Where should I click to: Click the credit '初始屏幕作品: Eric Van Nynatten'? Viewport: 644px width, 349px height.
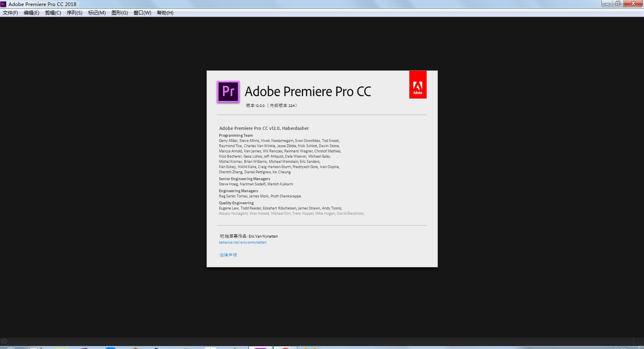tap(249, 236)
